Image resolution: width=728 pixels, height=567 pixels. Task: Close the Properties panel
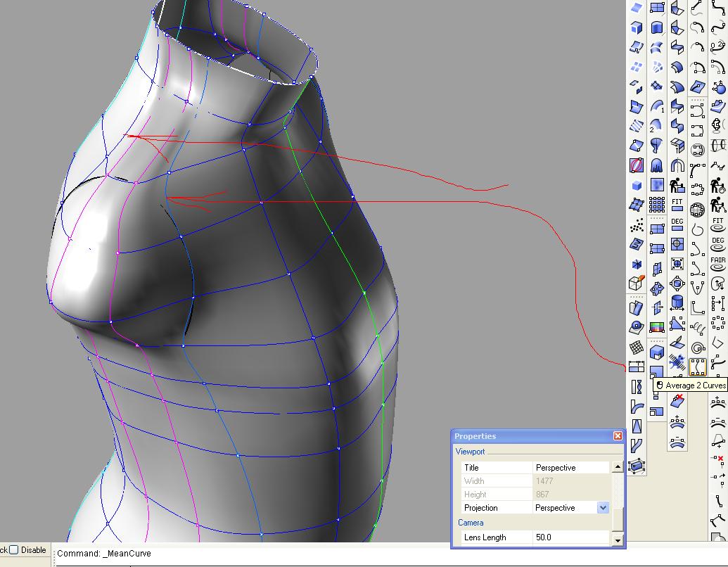pyautogui.click(x=618, y=436)
